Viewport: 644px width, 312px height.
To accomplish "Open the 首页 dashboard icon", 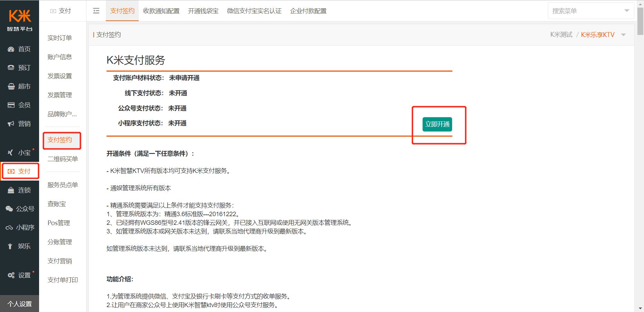I will 11,49.
